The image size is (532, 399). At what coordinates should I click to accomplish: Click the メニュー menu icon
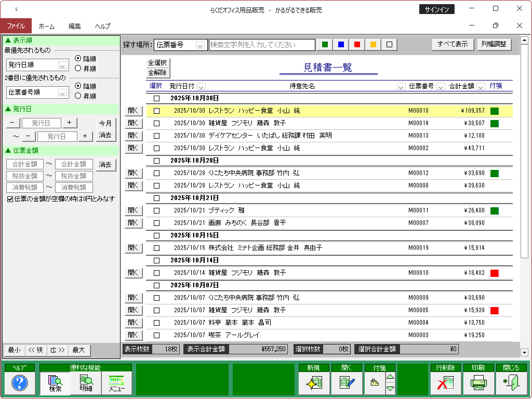[117, 383]
